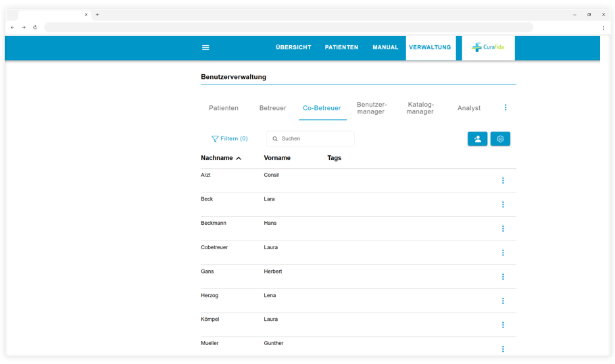
Task: Open row options for Mueller Gunther
Action: point(503,348)
